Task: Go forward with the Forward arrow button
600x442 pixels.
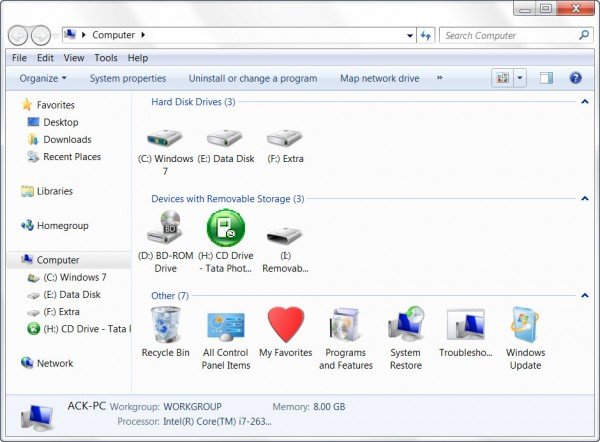Action: point(41,36)
